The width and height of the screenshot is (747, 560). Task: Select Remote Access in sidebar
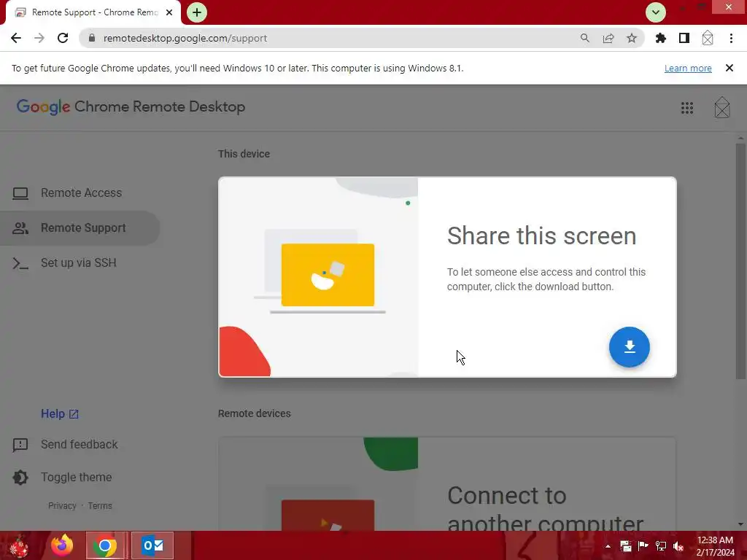point(81,192)
